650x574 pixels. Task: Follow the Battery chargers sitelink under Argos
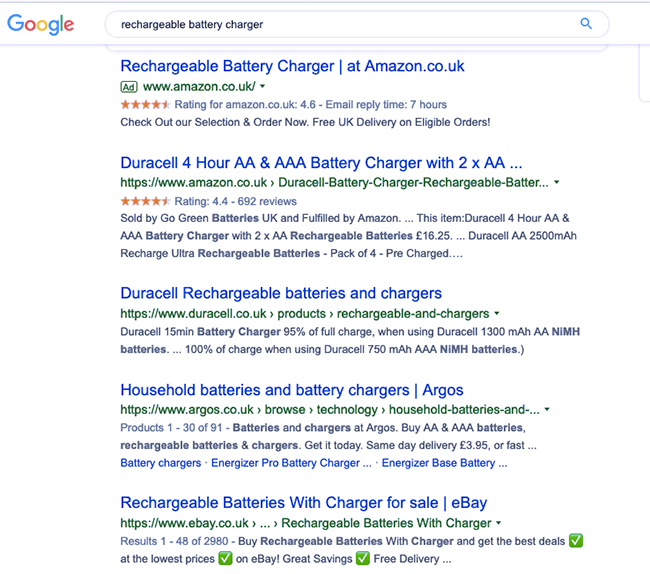[x=161, y=463]
